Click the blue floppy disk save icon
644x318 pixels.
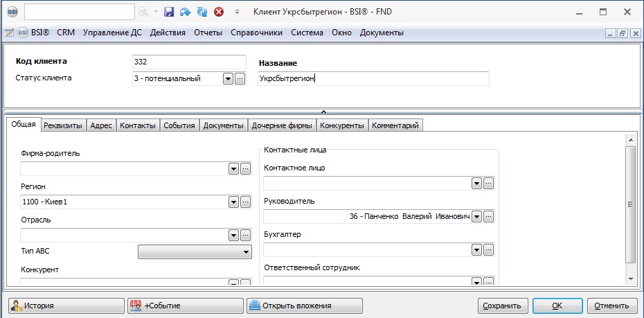168,12
